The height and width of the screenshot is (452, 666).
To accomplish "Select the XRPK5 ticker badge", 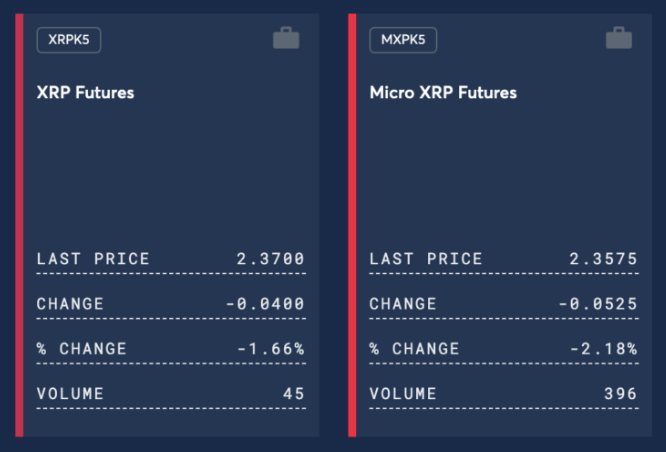I will click(69, 40).
